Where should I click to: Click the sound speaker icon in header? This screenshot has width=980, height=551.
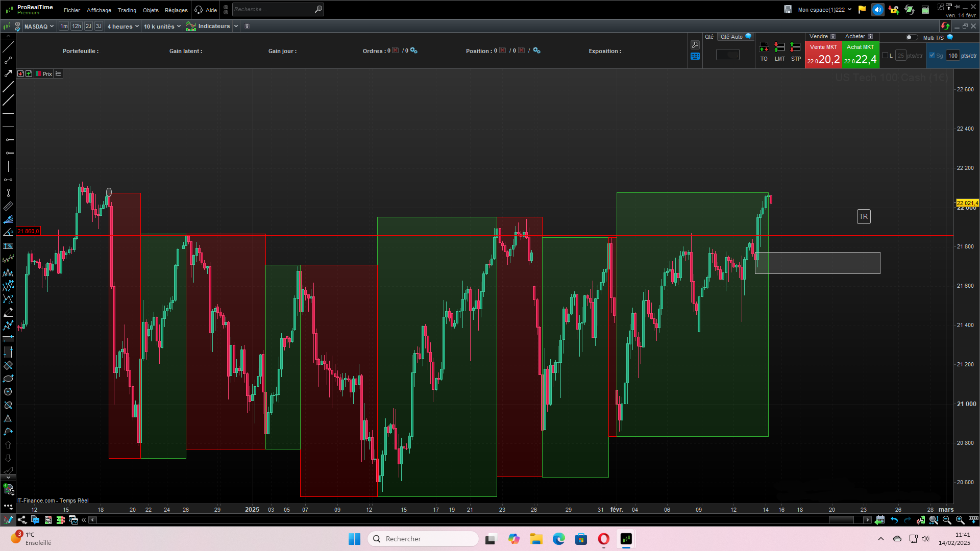point(877,10)
